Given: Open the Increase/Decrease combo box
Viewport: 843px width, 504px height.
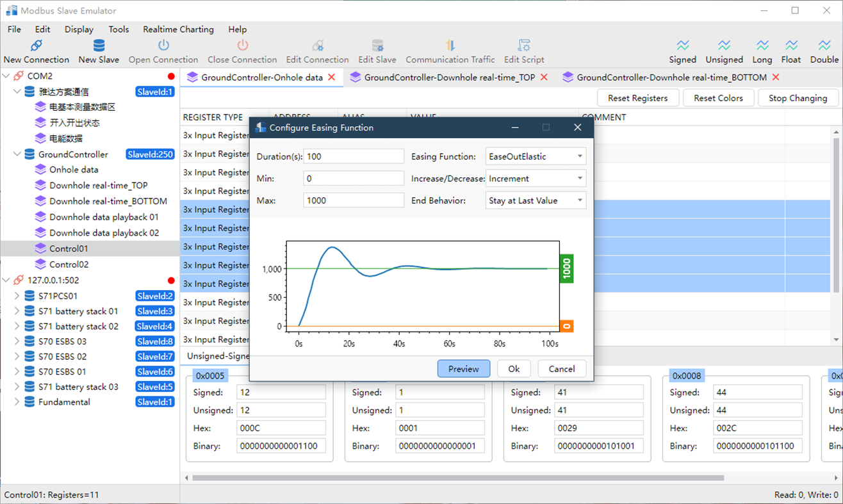Looking at the screenshot, I should click(x=536, y=179).
